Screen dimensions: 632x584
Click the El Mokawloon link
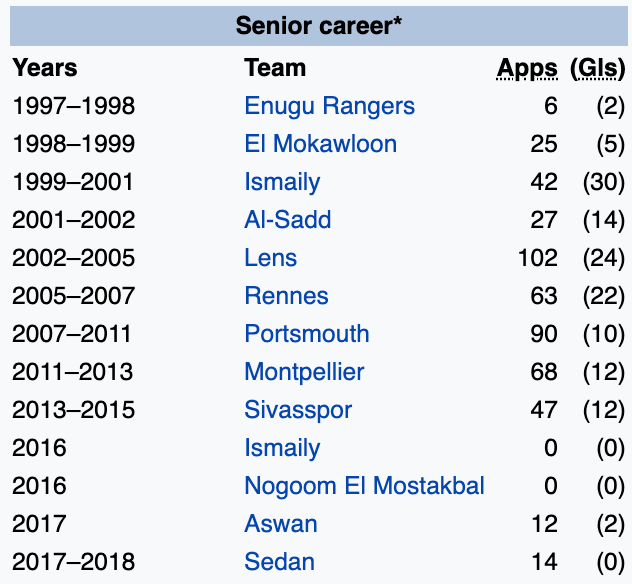pyautogui.click(x=320, y=144)
